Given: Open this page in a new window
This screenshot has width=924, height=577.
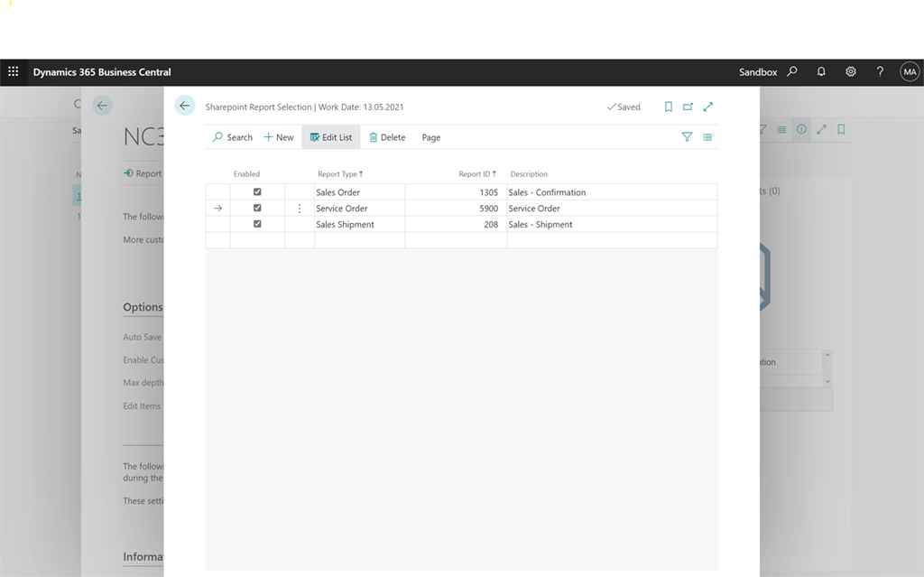Looking at the screenshot, I should pos(688,107).
